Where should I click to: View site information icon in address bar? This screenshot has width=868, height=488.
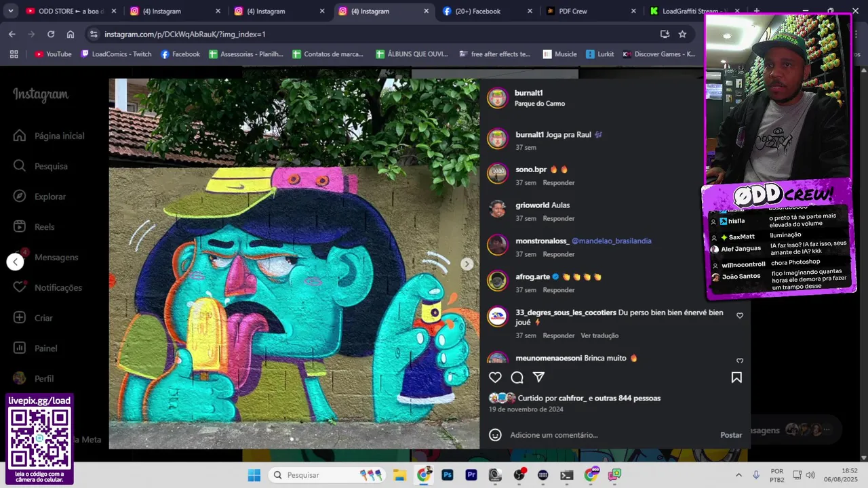point(94,34)
